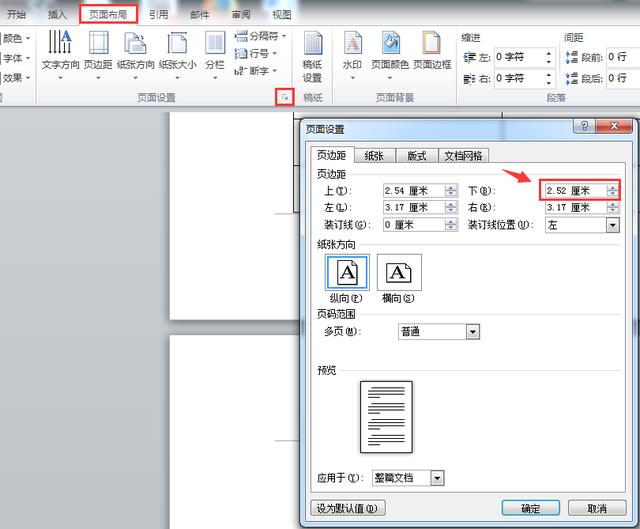Confirm with the 确定 button
Screen dimensions: 640x529
pos(531,508)
